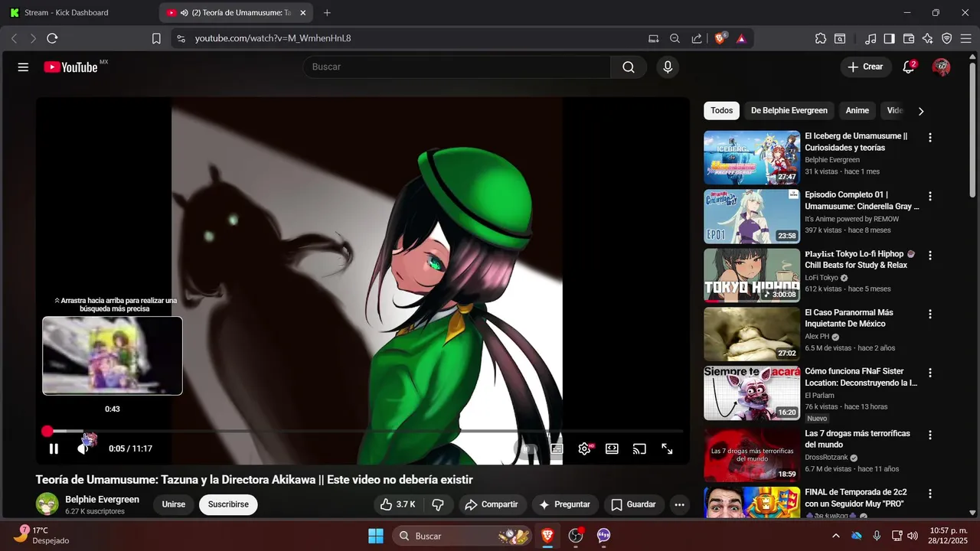Bookmark this page
The width and height of the screenshot is (980, 551).
(156, 38)
